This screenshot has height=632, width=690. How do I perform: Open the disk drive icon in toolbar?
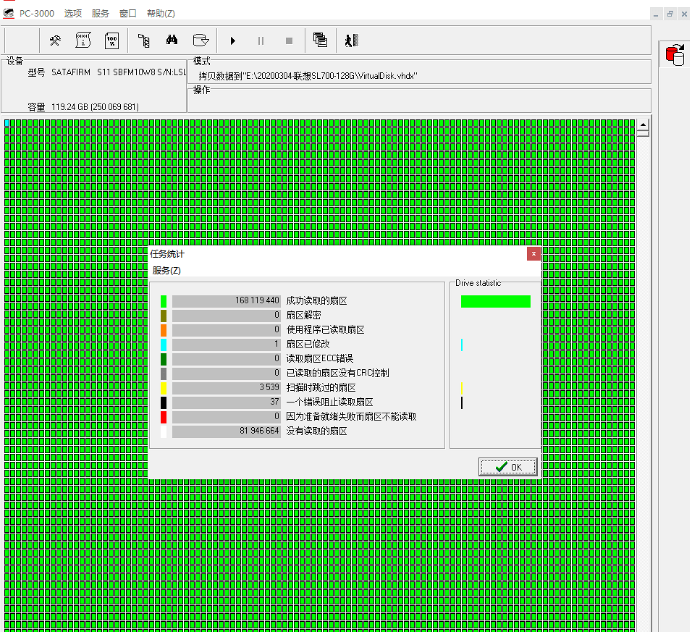[201, 40]
